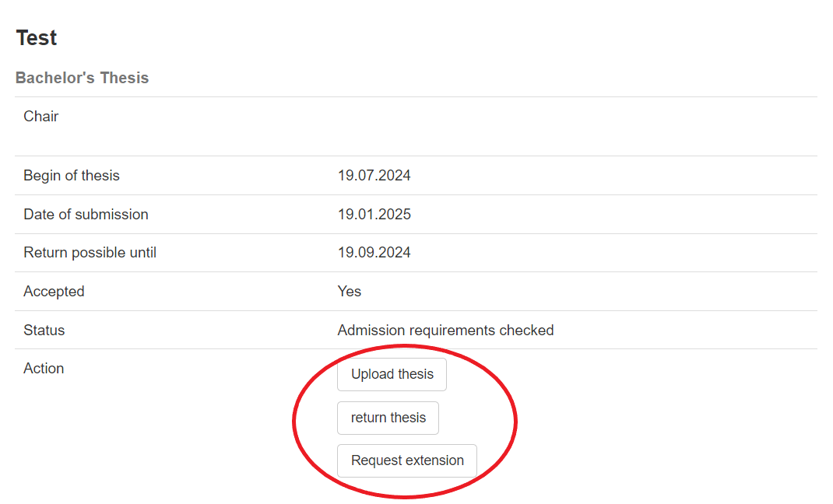Viewport: 833px width, 504px height.
Task: Select the Action row label
Action: (44, 369)
